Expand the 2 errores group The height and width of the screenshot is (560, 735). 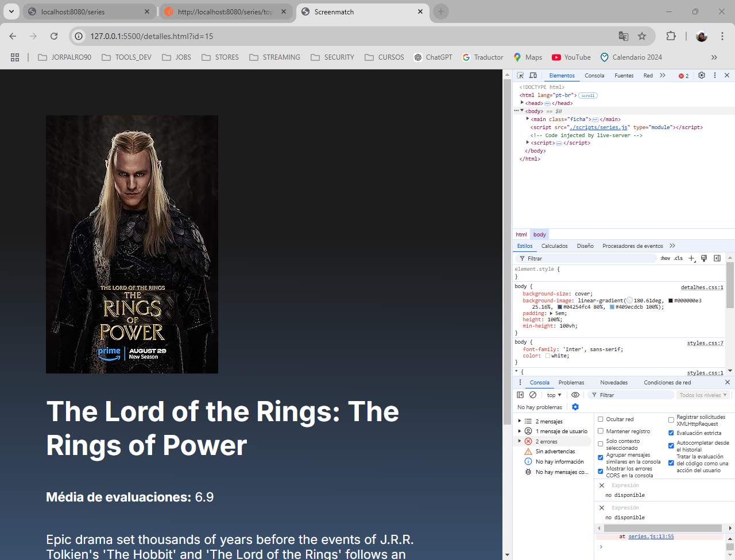coord(520,441)
